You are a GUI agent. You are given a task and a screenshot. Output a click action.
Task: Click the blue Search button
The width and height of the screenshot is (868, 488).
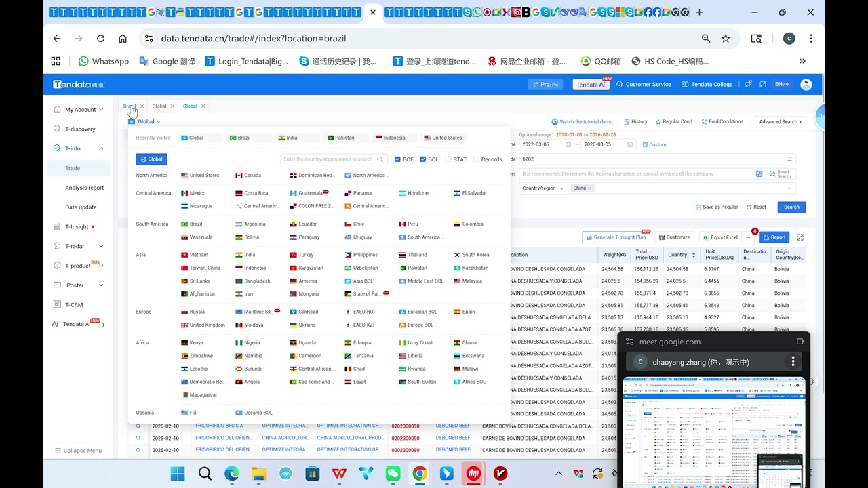pyautogui.click(x=791, y=207)
